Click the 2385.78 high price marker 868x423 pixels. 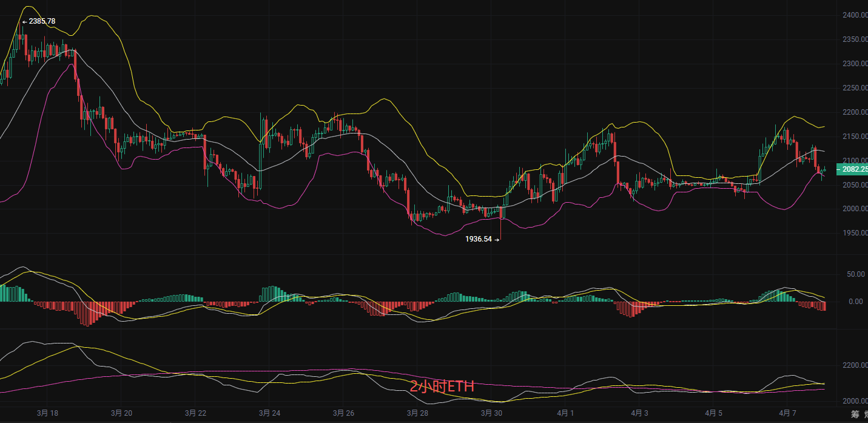[x=42, y=21]
